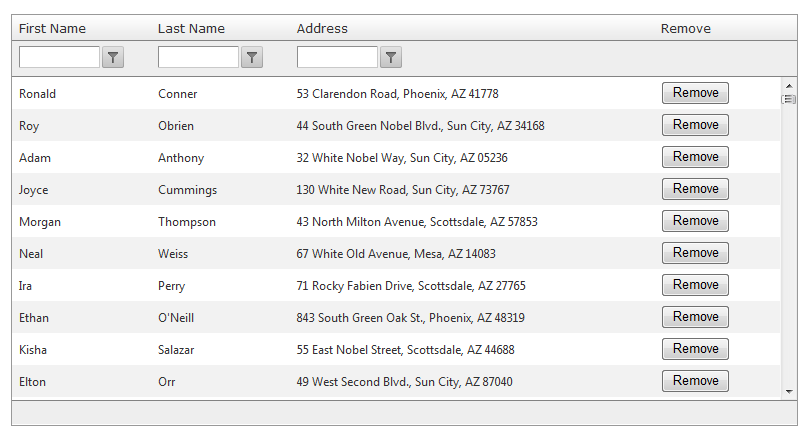Click Remove button for Elton Orr
This screenshot has height=431, width=807.
[x=695, y=381]
